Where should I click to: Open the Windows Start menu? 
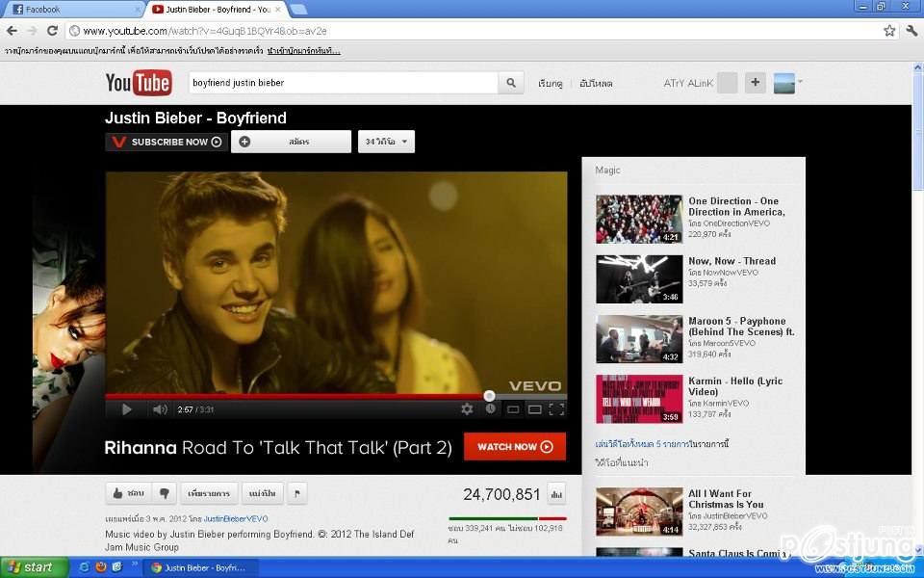click(x=33, y=567)
